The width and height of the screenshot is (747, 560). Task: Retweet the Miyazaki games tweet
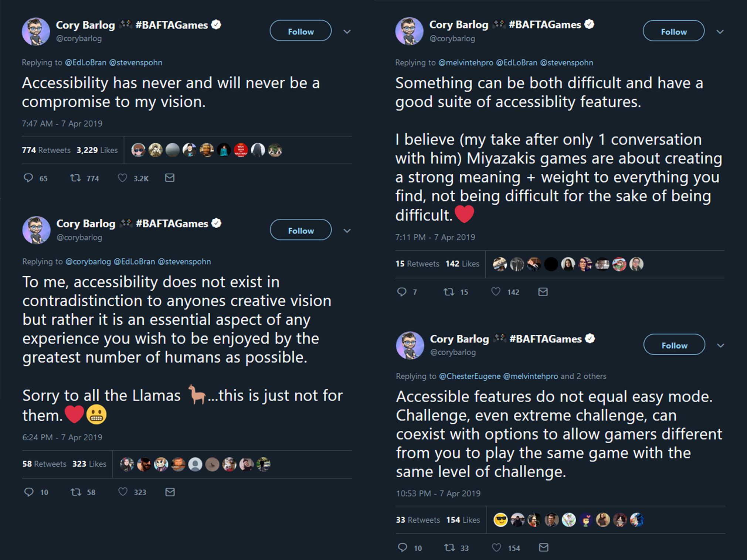(449, 292)
